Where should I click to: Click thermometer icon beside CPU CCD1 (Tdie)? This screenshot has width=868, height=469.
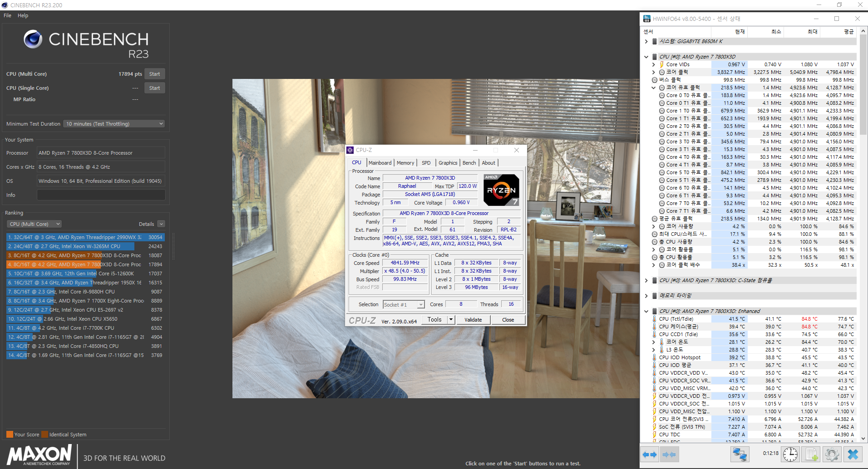coord(654,334)
